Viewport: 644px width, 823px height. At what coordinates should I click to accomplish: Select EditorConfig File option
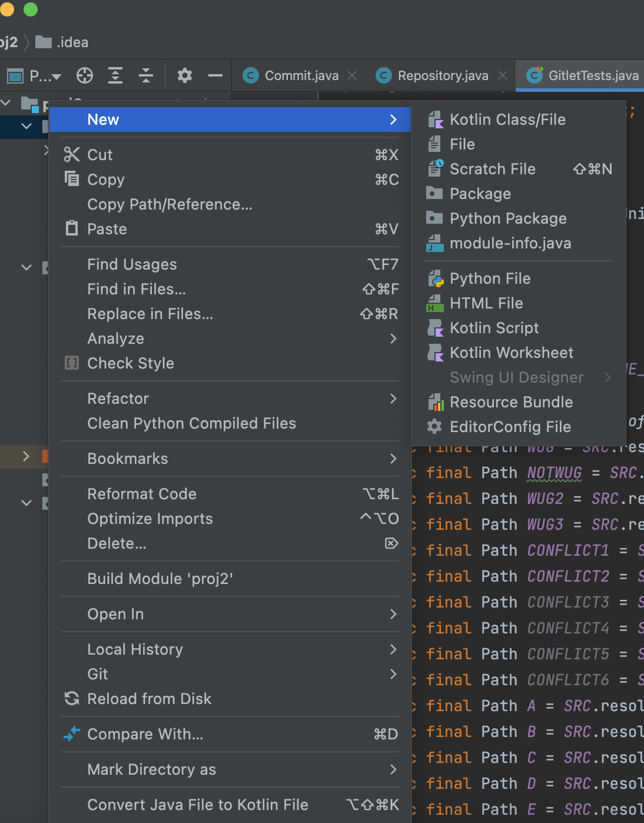(510, 427)
